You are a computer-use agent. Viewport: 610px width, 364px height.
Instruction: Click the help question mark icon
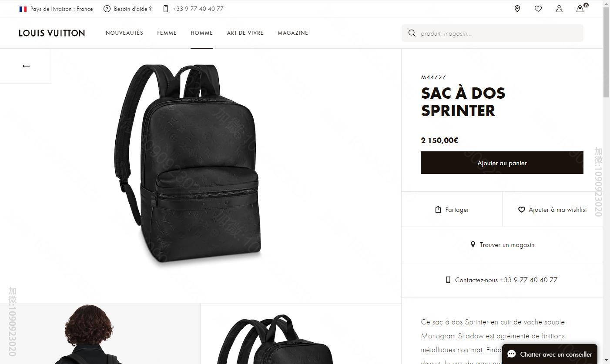pos(107,9)
